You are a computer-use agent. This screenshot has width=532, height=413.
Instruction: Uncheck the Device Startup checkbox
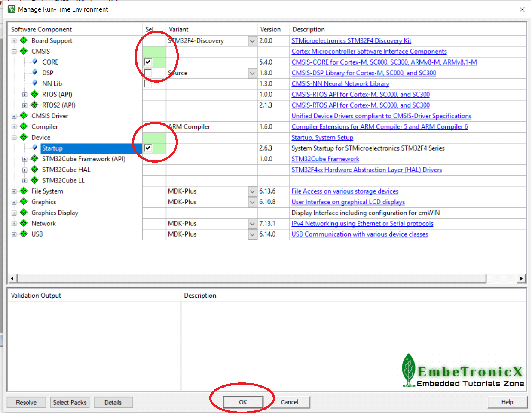(148, 148)
